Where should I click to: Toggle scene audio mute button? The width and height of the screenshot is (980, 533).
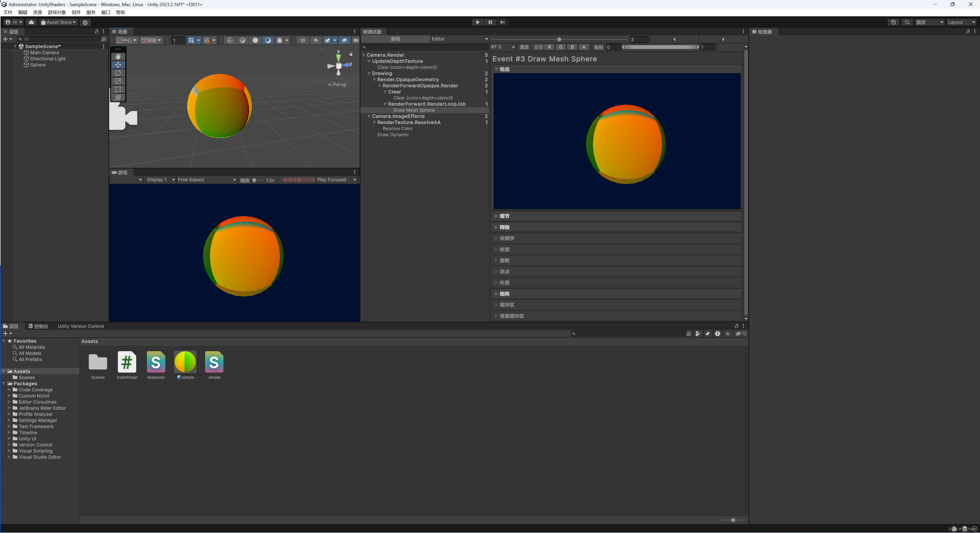[316, 40]
